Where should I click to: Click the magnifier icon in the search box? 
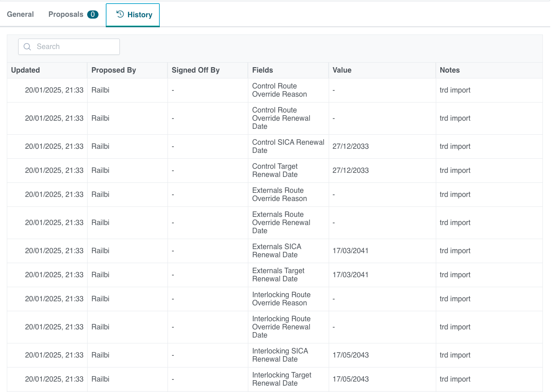pos(27,47)
